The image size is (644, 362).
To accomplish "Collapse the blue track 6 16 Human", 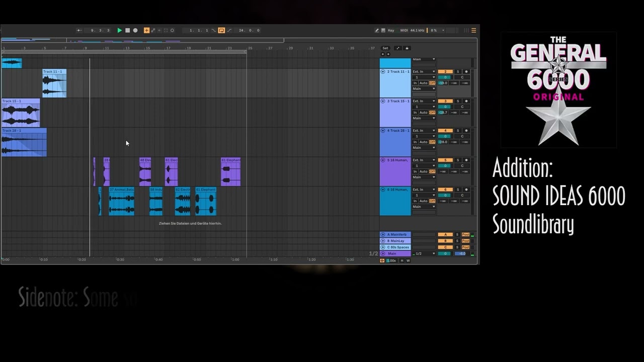I will pos(383,190).
